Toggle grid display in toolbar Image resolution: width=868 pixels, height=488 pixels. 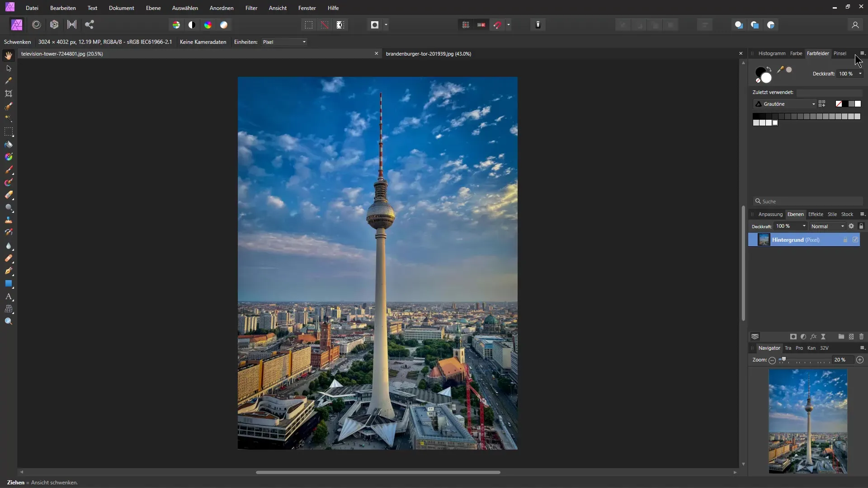point(466,25)
